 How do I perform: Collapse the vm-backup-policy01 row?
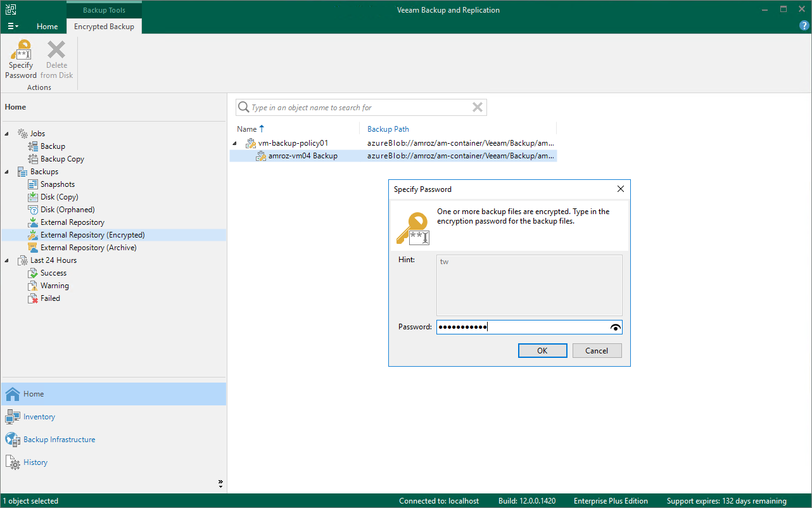click(x=235, y=143)
